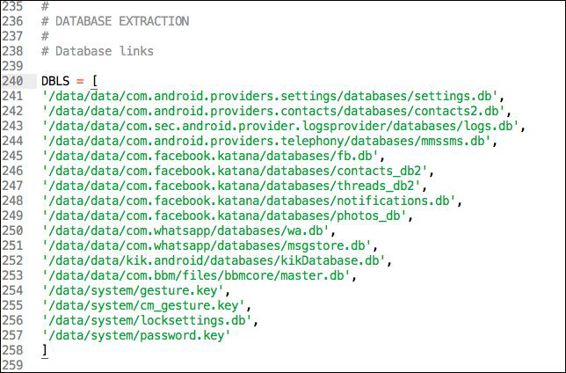Click the closing bracket on line 258
The width and height of the screenshot is (566, 373).
point(45,351)
